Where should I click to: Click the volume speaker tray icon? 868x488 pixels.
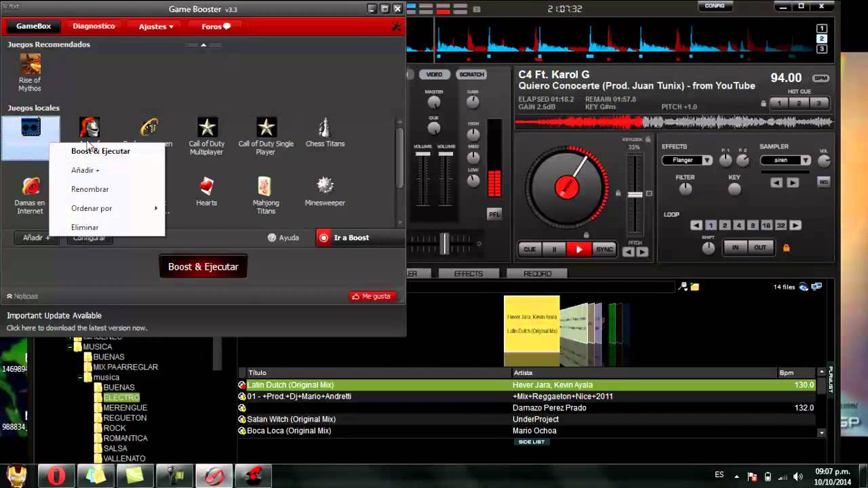point(797,476)
